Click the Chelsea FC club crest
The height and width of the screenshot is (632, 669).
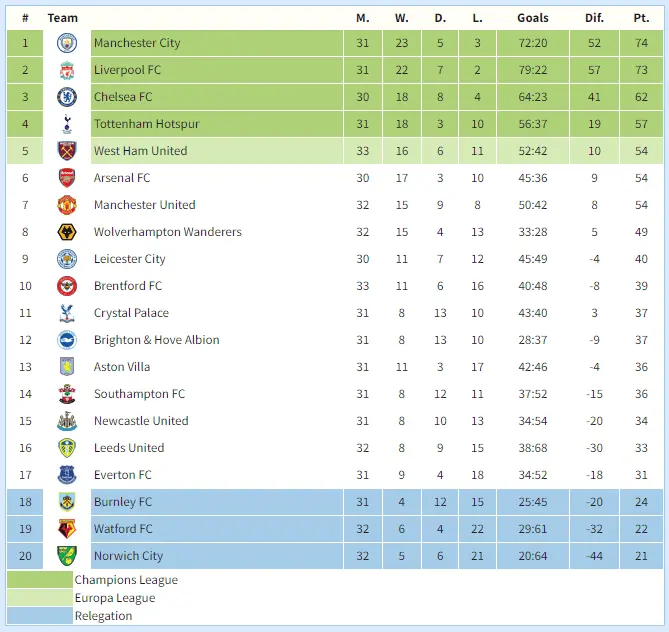67,97
